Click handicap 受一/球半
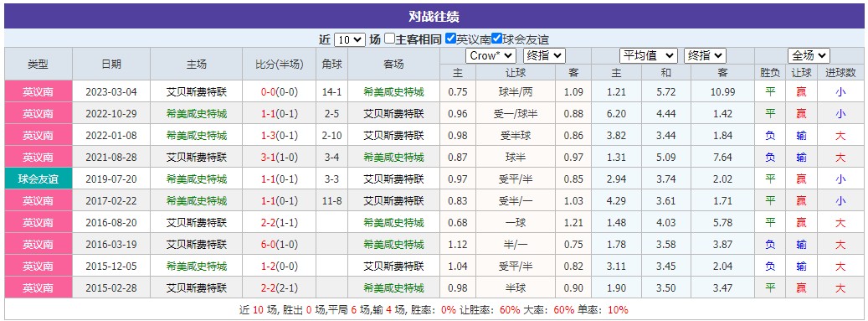Screen dimensions: 868x321 (x=516, y=114)
